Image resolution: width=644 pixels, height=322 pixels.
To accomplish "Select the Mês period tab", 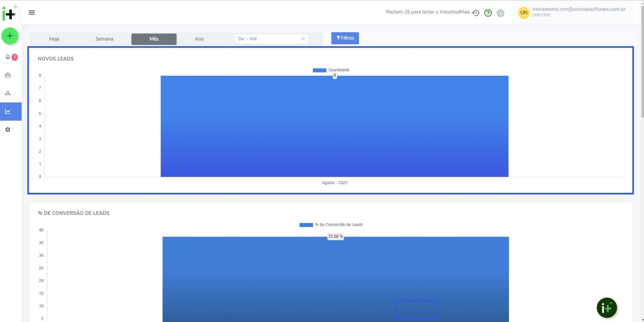I will pyautogui.click(x=154, y=39).
